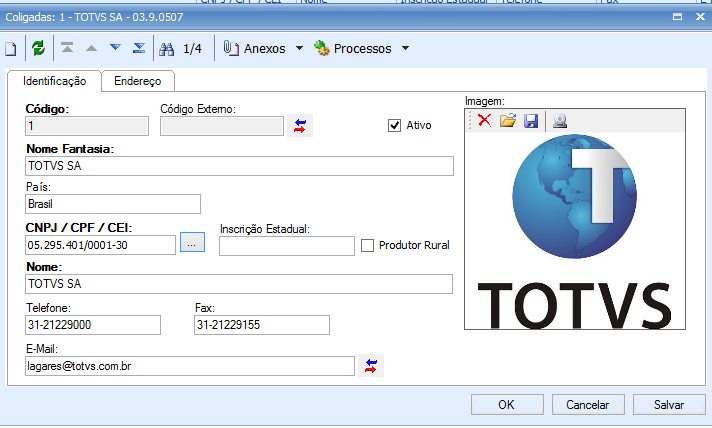This screenshot has width=712, height=428.
Task: Capture image with webcam icon
Action: (x=560, y=121)
